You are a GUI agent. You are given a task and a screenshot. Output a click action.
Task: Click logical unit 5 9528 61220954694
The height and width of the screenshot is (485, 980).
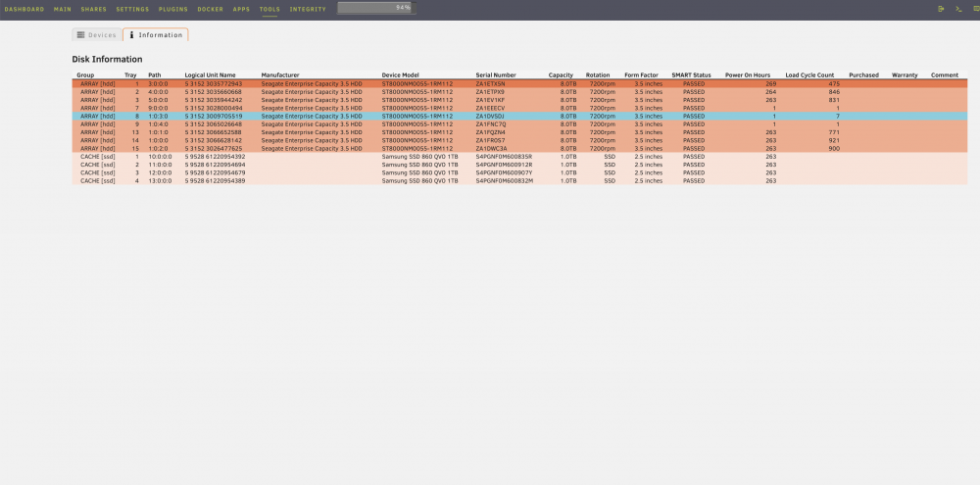click(x=215, y=165)
